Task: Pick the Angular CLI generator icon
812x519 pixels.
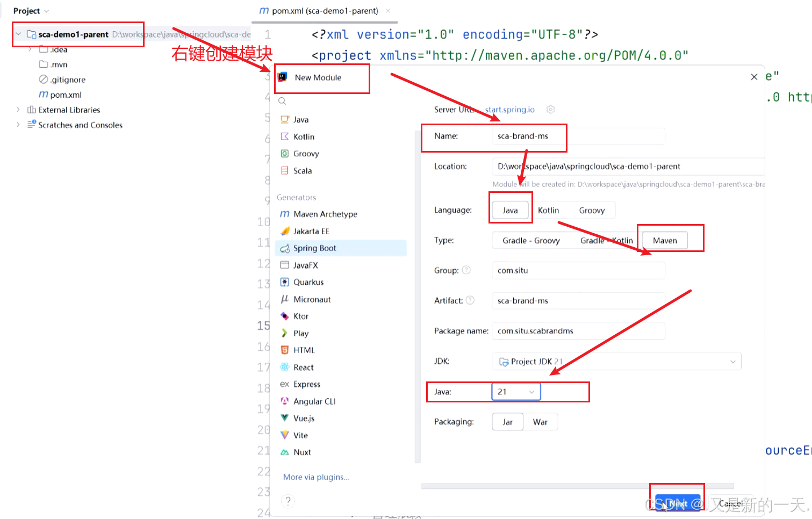Action: (x=285, y=401)
